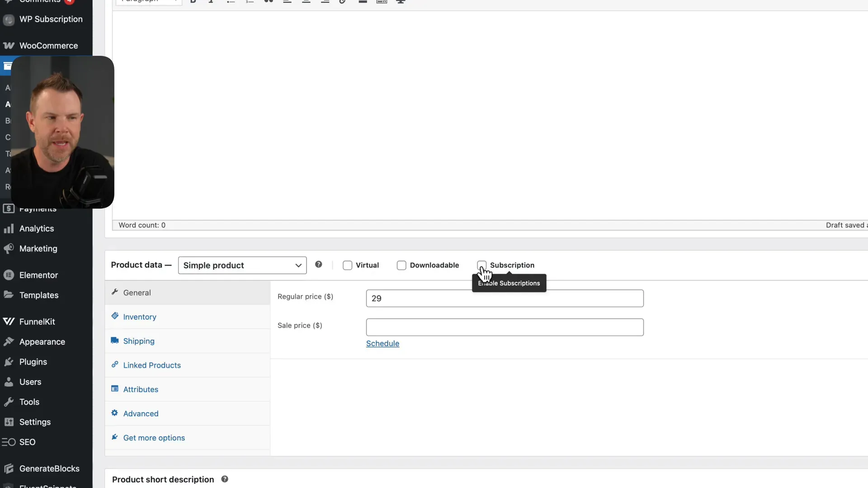This screenshot has width=868, height=488.
Task: Click the Elementor logo icon
Action: 9,275
